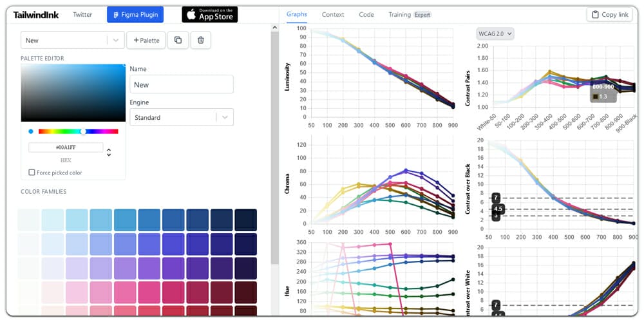This screenshot has width=644, height=322.
Task: Expand the Standard engine dropdown
Action: (x=181, y=117)
